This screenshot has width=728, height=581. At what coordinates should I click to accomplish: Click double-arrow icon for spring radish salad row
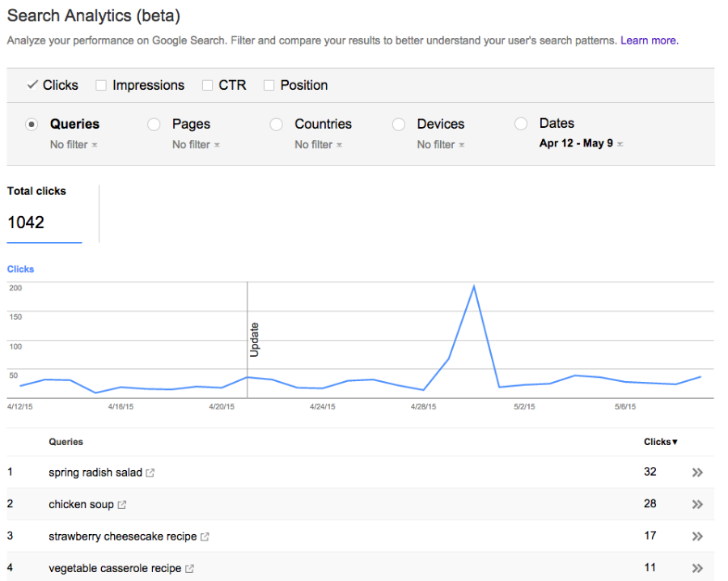tap(697, 473)
